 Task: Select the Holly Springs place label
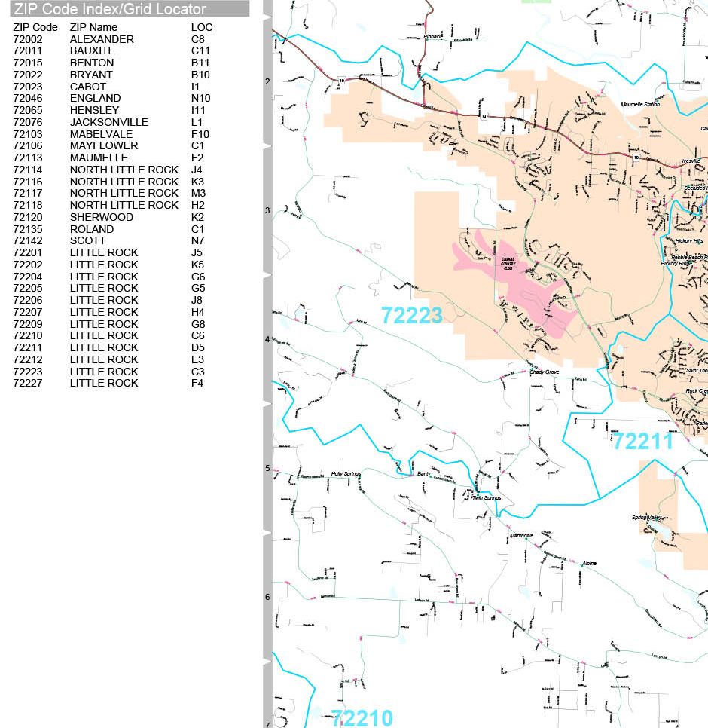click(346, 473)
